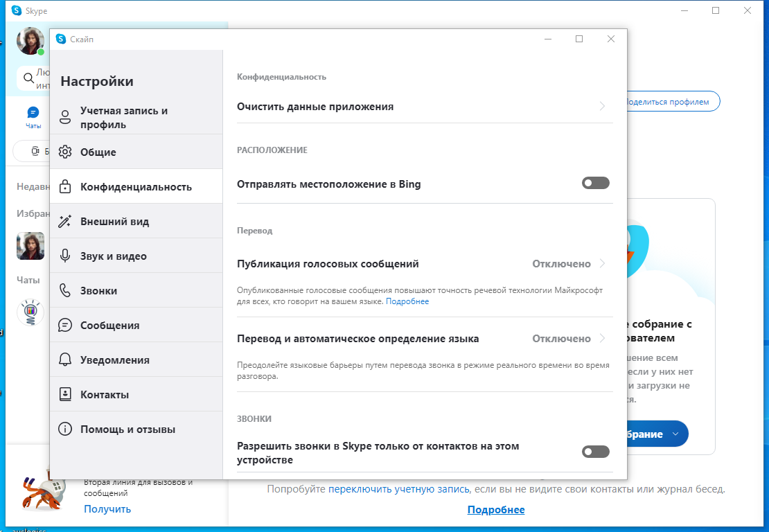Click the bell icon for Уведомления
769x532 pixels.
pyautogui.click(x=64, y=360)
